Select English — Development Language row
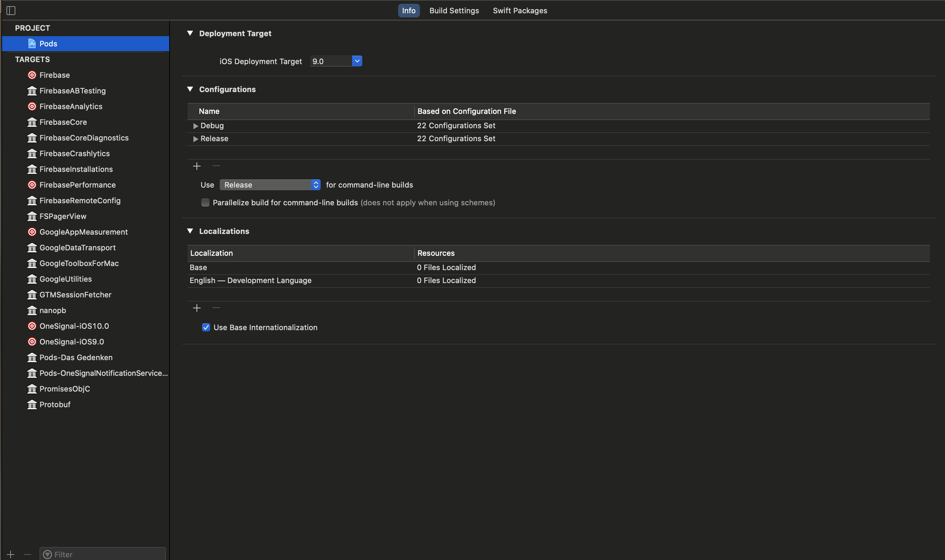The width and height of the screenshot is (945, 560). point(558,281)
